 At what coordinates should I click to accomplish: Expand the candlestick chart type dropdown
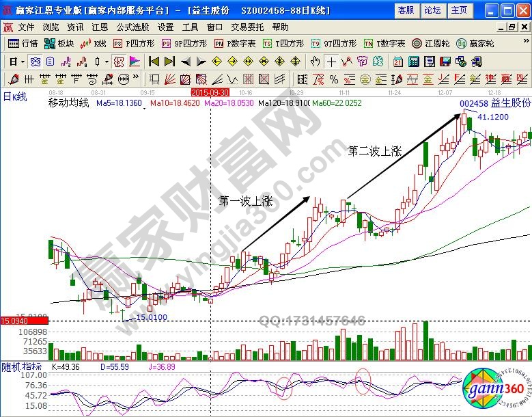107,61
